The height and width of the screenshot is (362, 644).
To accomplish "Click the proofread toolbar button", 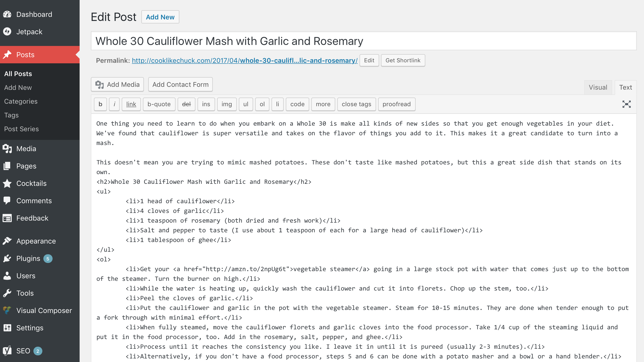I will [x=396, y=104].
